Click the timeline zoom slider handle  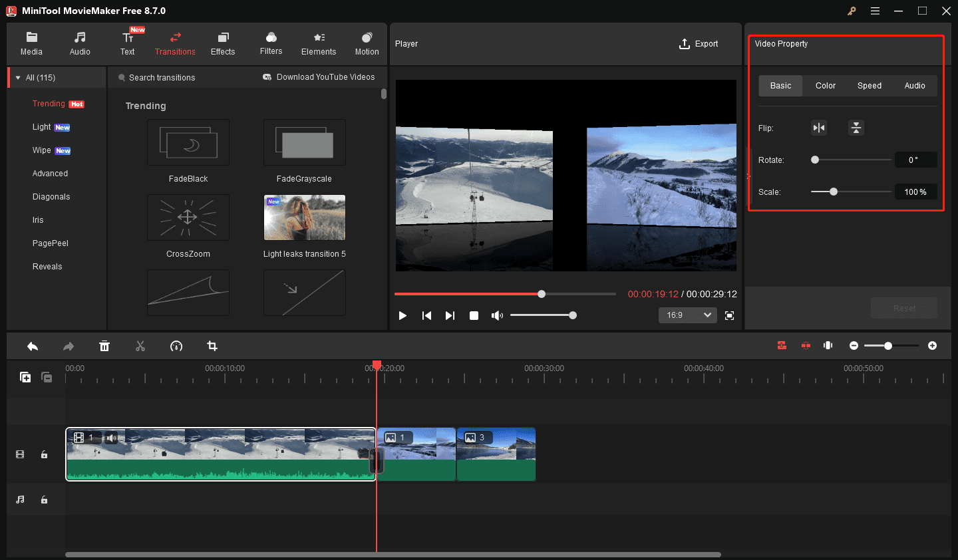(x=888, y=346)
